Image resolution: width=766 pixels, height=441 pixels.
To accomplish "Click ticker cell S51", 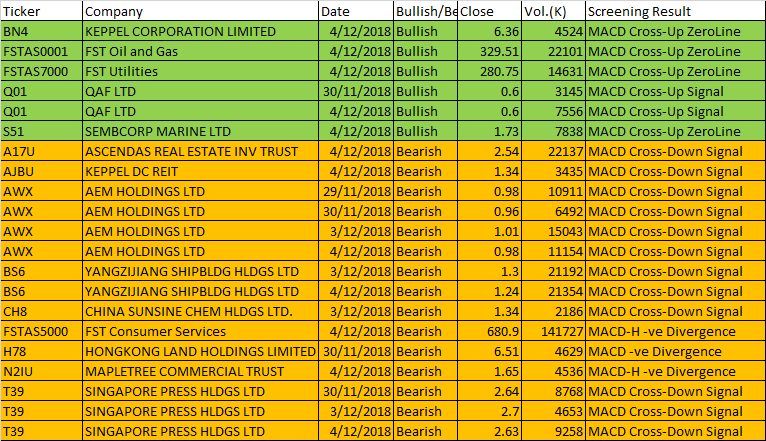I will tap(42, 131).
